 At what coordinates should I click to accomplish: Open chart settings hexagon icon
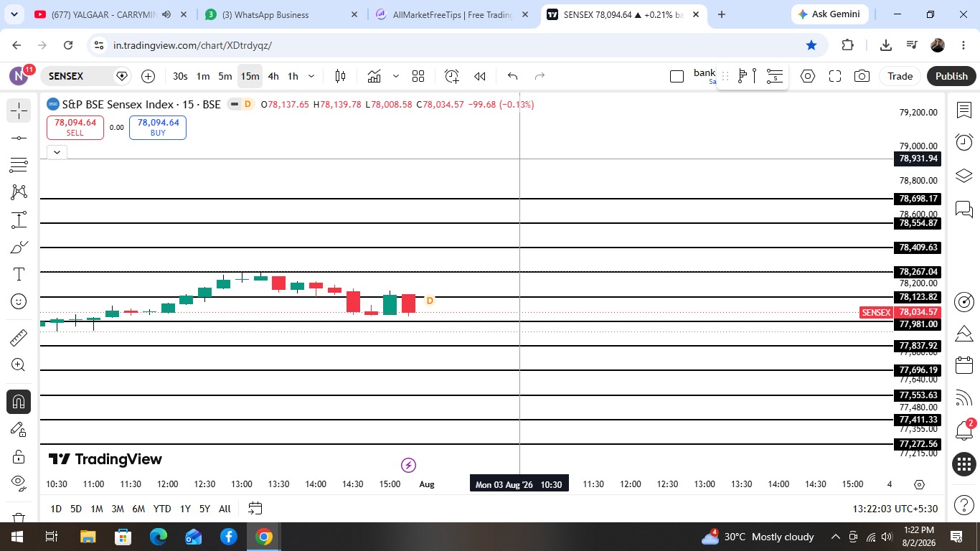(808, 76)
